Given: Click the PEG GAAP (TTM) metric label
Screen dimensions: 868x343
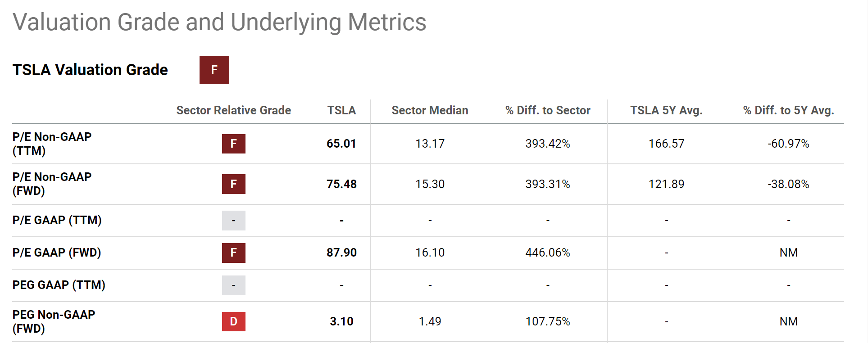Looking at the screenshot, I should [59, 285].
